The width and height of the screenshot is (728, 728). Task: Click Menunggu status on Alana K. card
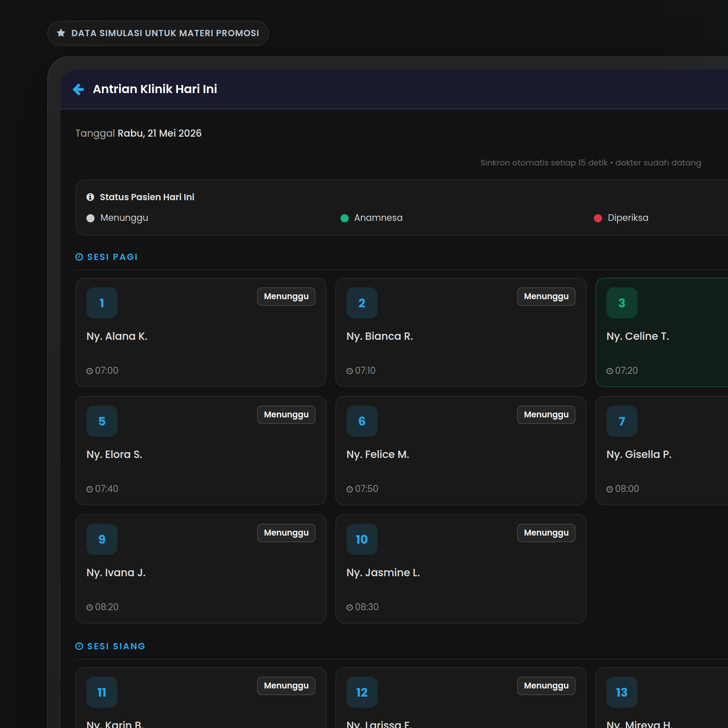(x=286, y=297)
